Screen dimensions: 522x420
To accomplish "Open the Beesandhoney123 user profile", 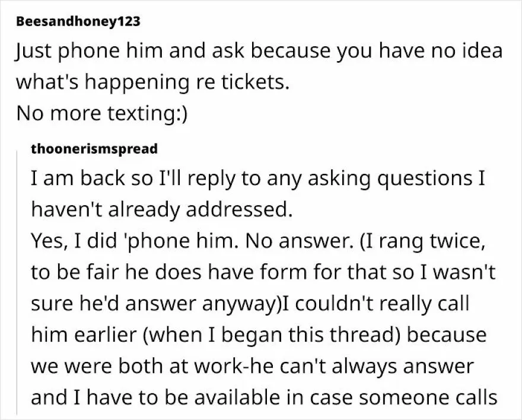I will [x=78, y=21].
